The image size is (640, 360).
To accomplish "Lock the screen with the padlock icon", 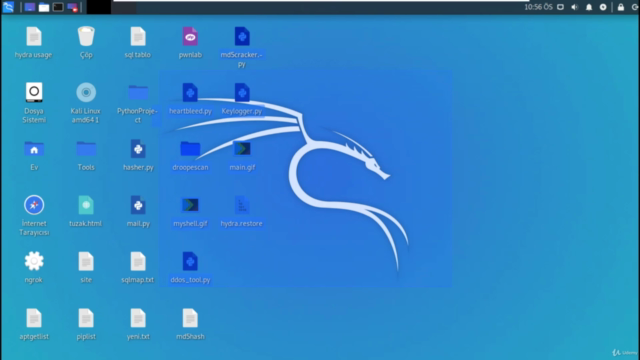I will point(621,7).
